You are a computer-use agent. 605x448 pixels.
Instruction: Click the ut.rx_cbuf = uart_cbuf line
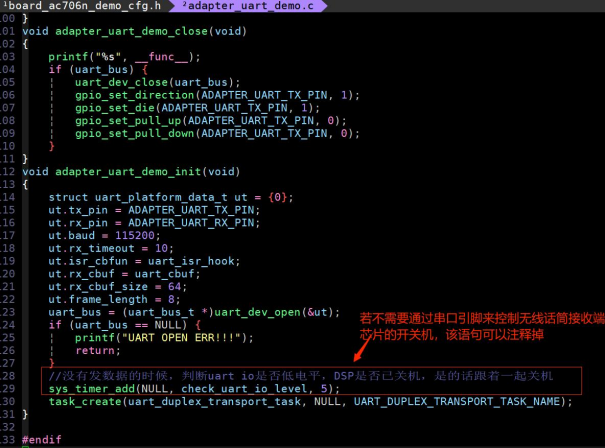click(124, 274)
